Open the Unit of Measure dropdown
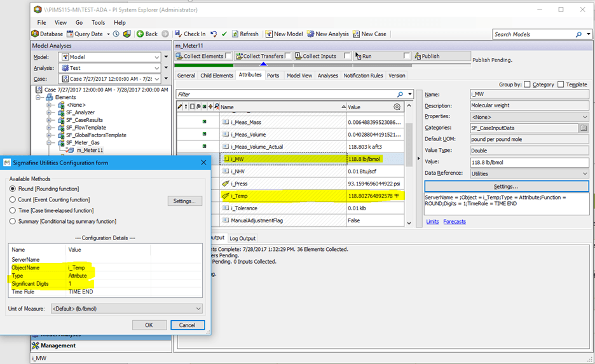The width and height of the screenshot is (595, 364). tap(198, 309)
